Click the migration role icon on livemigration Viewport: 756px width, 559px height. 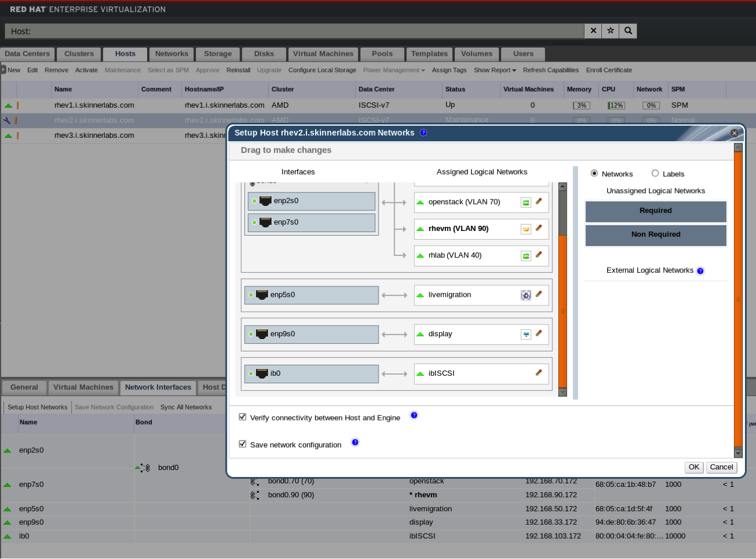pos(526,295)
